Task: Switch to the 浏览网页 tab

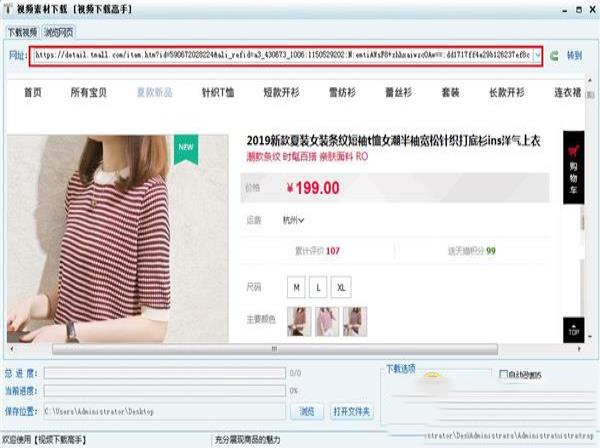Action: tap(57, 32)
